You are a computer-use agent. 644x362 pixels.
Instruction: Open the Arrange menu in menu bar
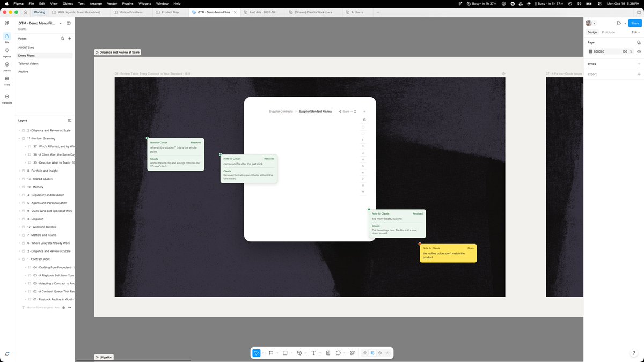tap(96, 3)
